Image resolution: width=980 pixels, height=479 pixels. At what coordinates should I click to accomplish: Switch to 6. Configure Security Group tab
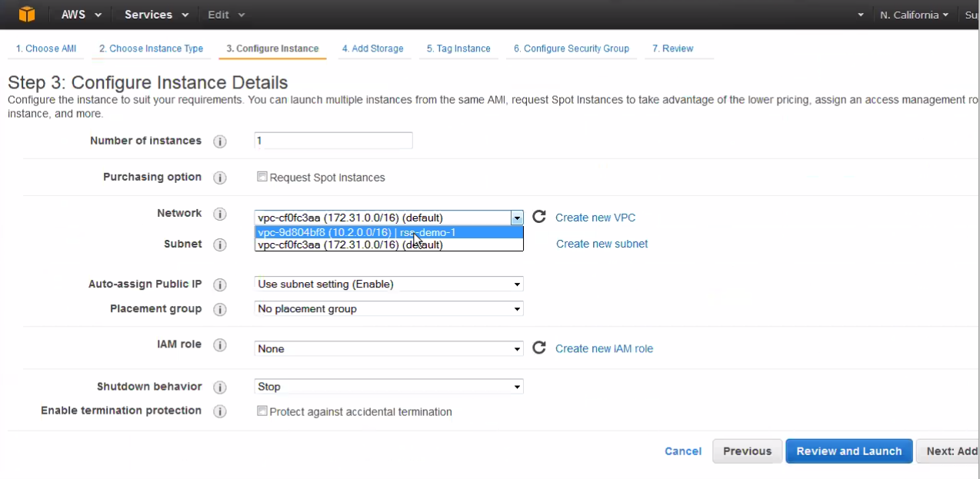tap(572, 48)
